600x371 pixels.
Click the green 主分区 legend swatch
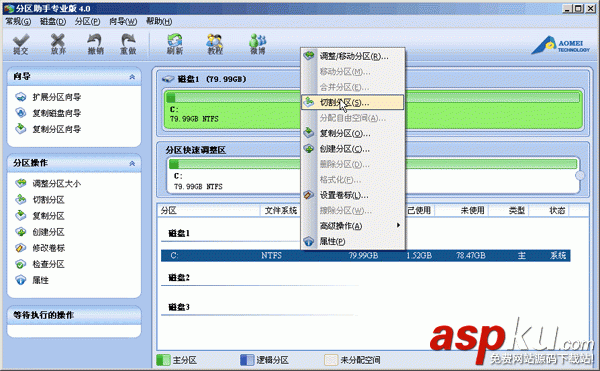click(x=163, y=360)
